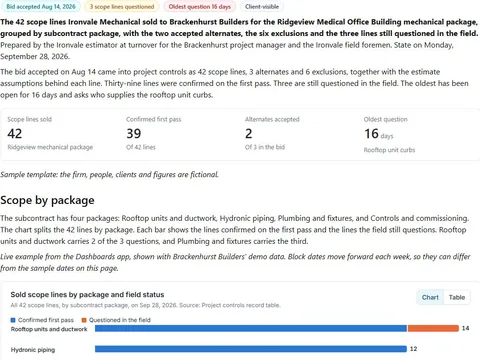Click the blue confirmed bar for Rooftop units and ductwork

coord(251,329)
